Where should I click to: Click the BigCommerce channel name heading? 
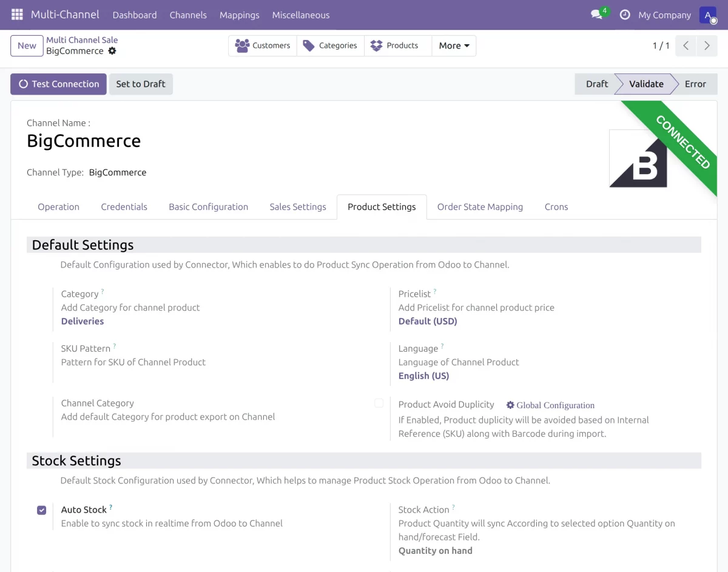click(x=84, y=141)
